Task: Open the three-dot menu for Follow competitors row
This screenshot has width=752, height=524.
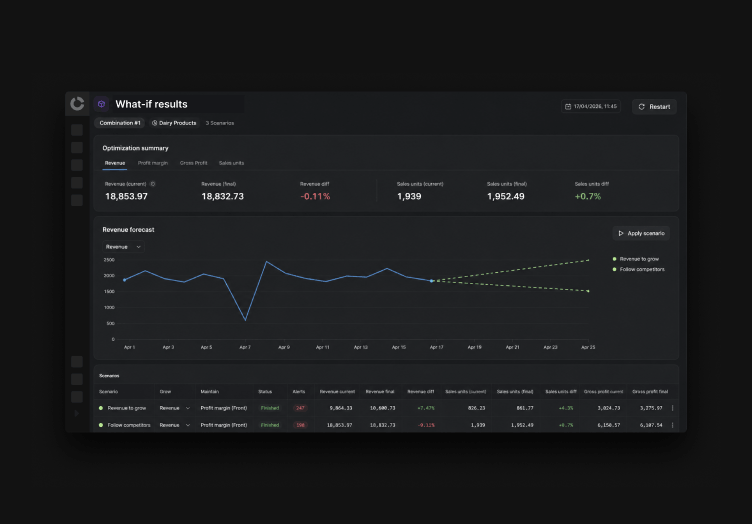Action: point(672,425)
